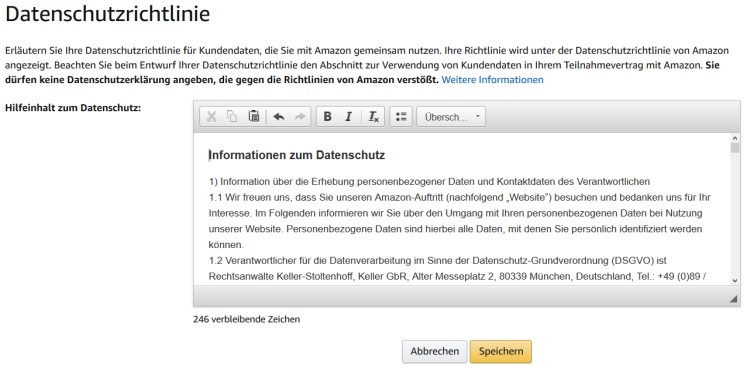
Task: Click the word 'können.' in the editor
Action: (x=226, y=245)
